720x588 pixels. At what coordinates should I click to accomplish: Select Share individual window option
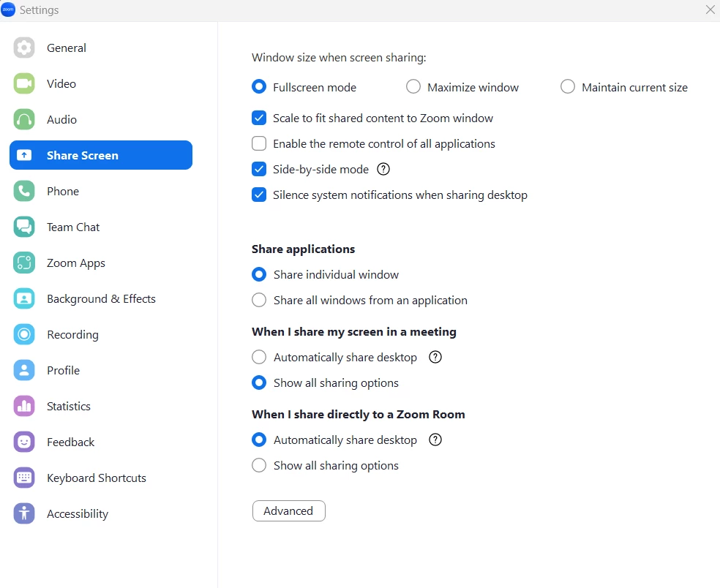coord(259,274)
